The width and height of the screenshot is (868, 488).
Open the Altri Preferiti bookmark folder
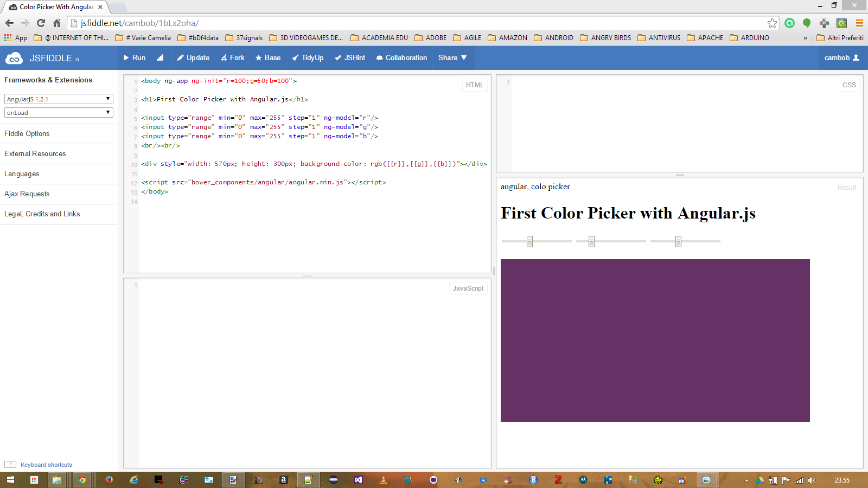(840, 38)
